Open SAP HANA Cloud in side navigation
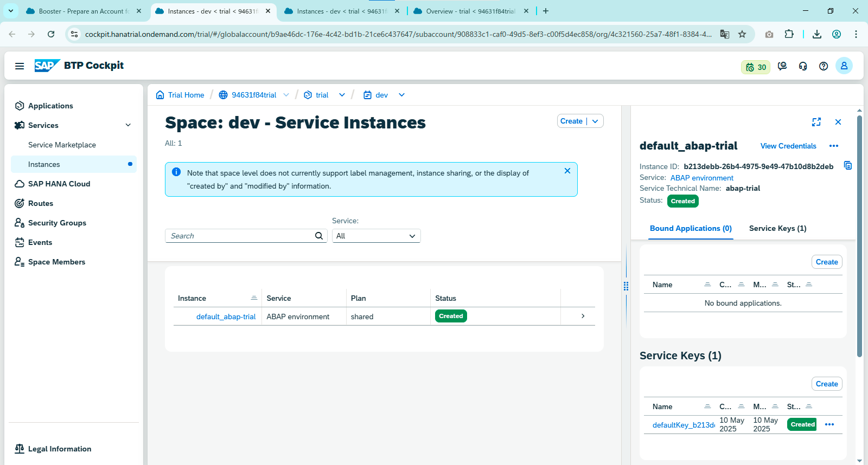The width and height of the screenshot is (868, 465). click(59, 184)
